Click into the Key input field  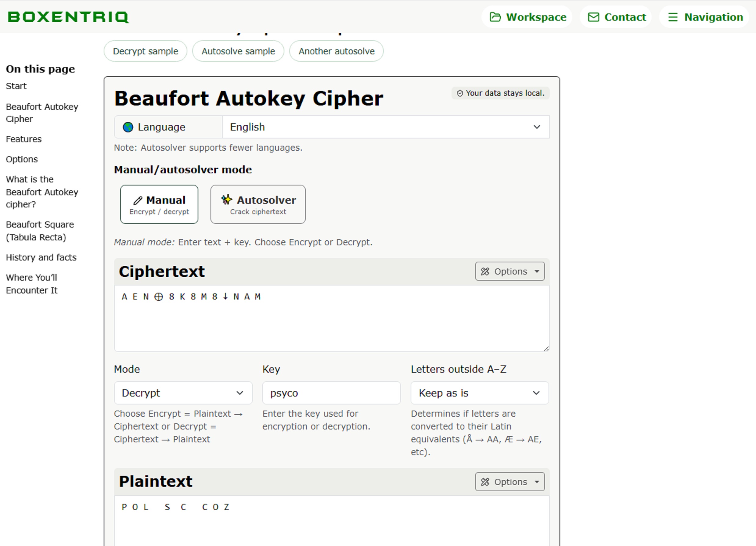pyautogui.click(x=331, y=393)
